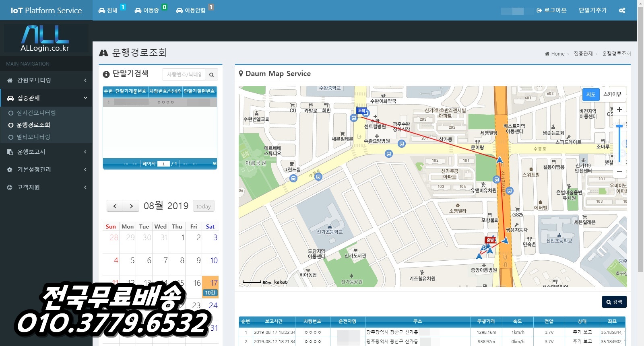The height and width of the screenshot is (346, 644).
Task: Adjust the map zoom level slider handle
Action: click(x=619, y=126)
